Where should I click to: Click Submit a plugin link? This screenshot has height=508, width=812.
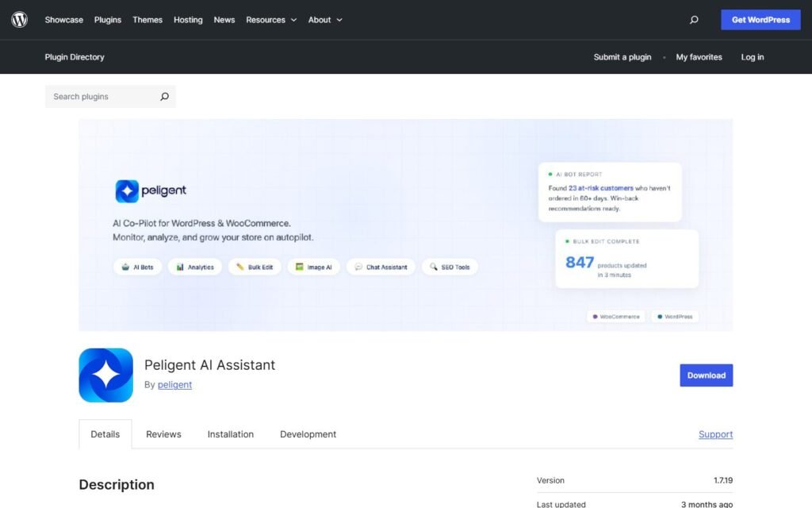click(x=622, y=57)
